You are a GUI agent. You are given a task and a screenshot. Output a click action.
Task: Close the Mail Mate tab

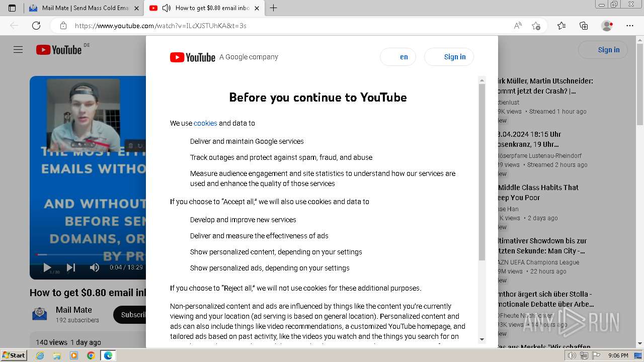tap(137, 8)
